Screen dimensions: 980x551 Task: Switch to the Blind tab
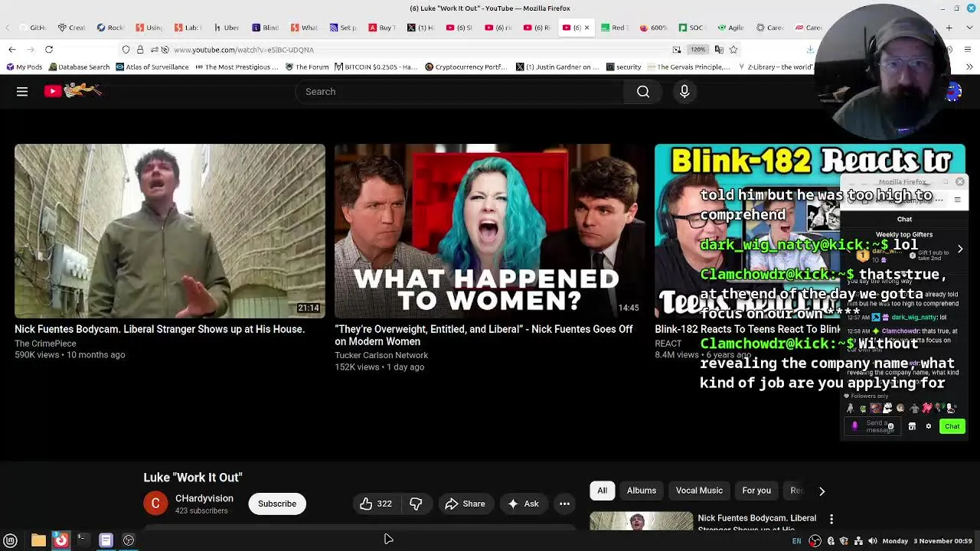pos(266,28)
